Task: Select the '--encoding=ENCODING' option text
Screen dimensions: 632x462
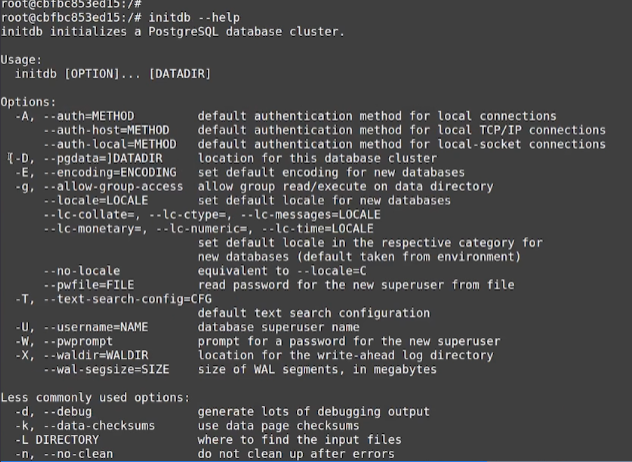Action: coord(110,173)
